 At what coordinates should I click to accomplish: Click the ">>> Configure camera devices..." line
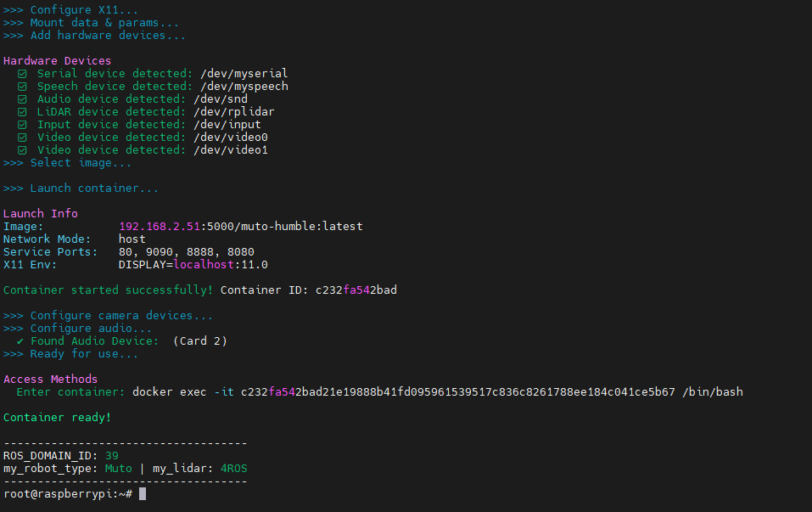pyautogui.click(x=108, y=316)
